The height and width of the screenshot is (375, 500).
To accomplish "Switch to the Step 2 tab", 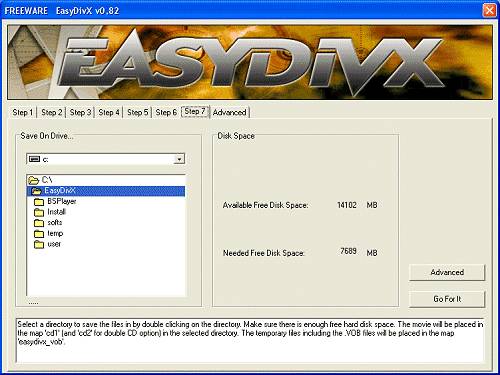I will 51,112.
